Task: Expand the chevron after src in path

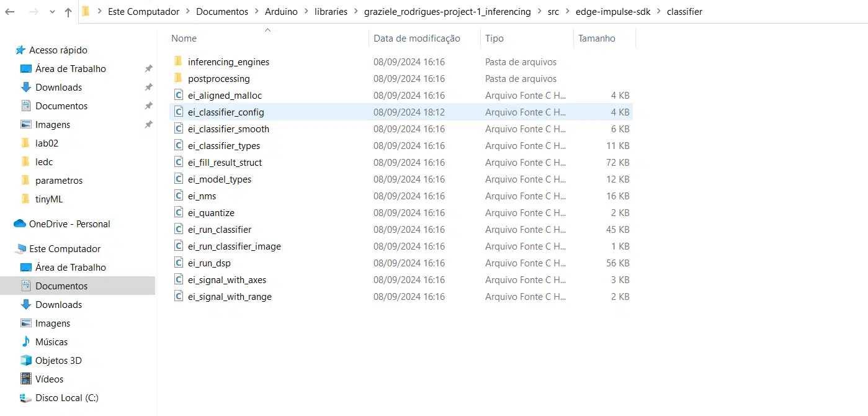Action: [x=567, y=12]
